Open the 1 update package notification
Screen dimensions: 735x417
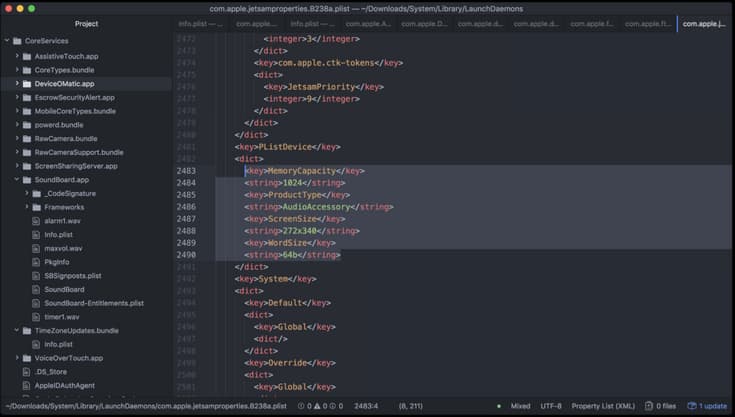pyautogui.click(x=707, y=406)
